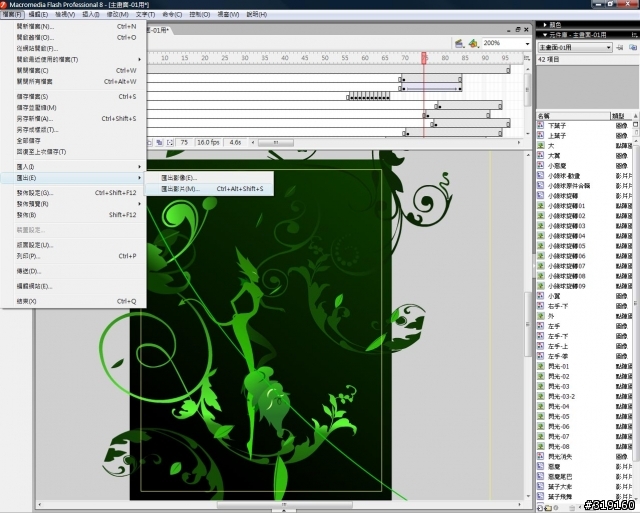Open the library panel options menu icon
640x513 pixels.
pyautogui.click(x=635, y=35)
